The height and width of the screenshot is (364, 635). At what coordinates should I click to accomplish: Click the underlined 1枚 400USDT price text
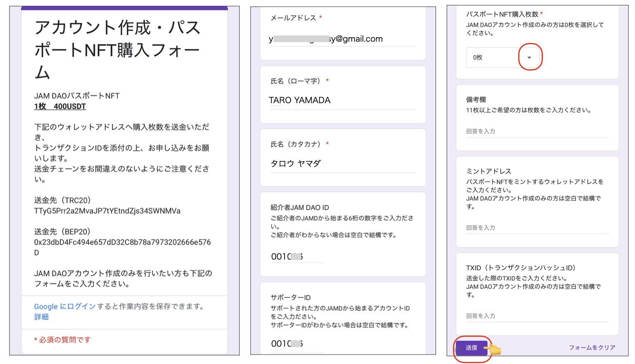pos(60,106)
